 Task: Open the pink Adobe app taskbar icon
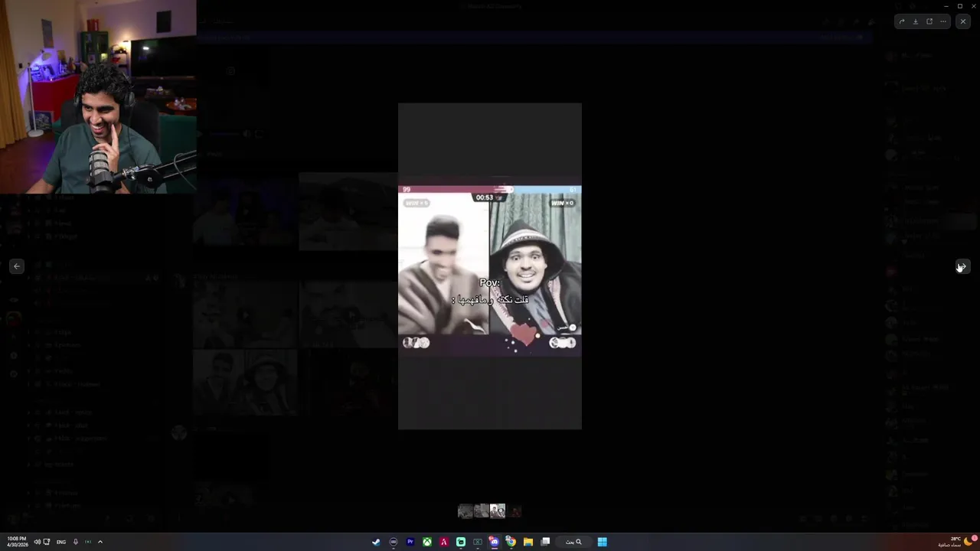pos(444,542)
